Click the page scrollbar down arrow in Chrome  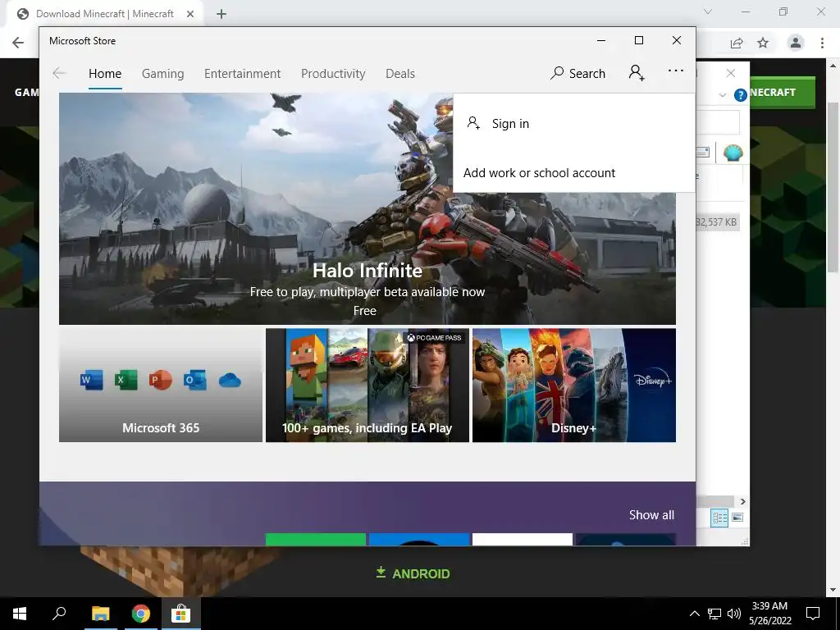coord(833,590)
